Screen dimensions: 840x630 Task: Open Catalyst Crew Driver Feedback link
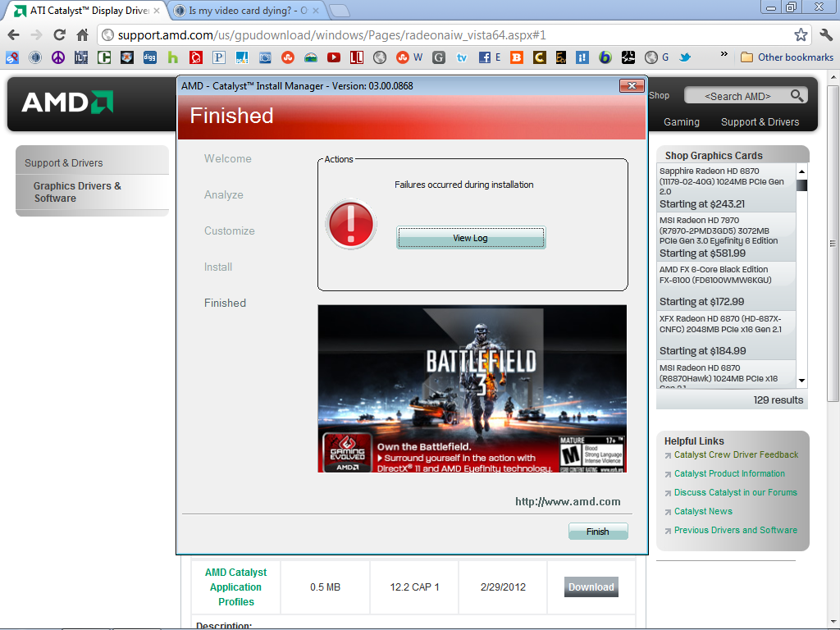pyautogui.click(x=736, y=454)
